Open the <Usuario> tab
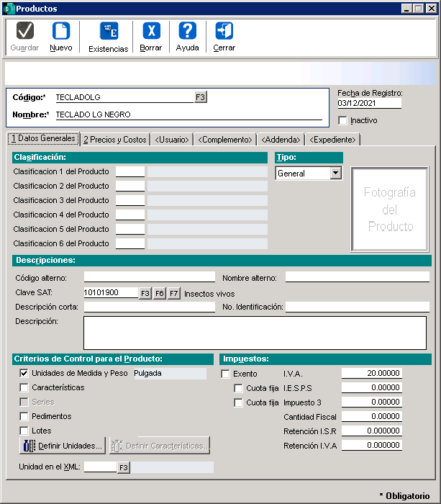Image resolution: width=441 pixels, height=504 pixels. point(172,140)
